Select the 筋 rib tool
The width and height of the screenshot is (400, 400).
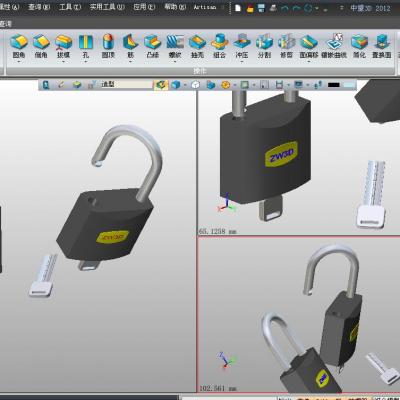coord(130,46)
